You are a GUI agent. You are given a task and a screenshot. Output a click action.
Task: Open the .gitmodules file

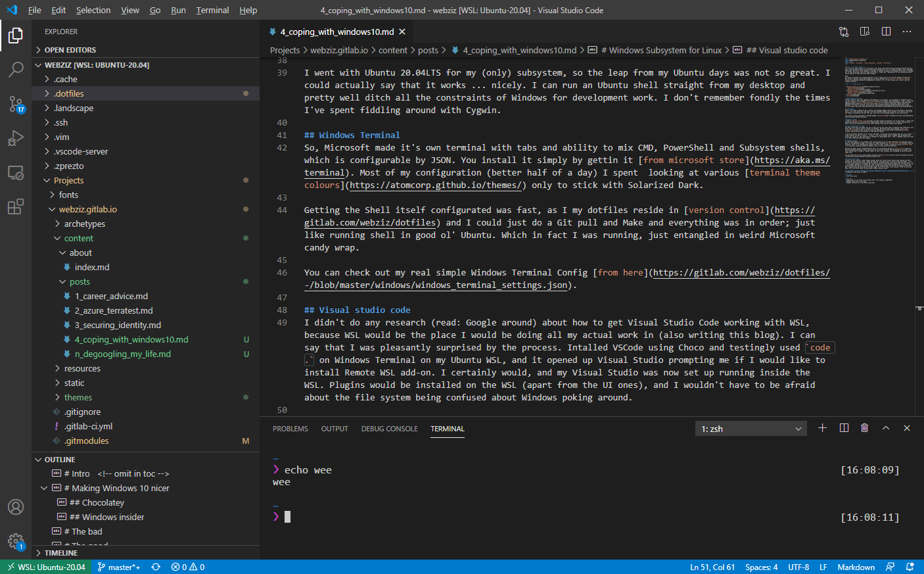pos(145,441)
